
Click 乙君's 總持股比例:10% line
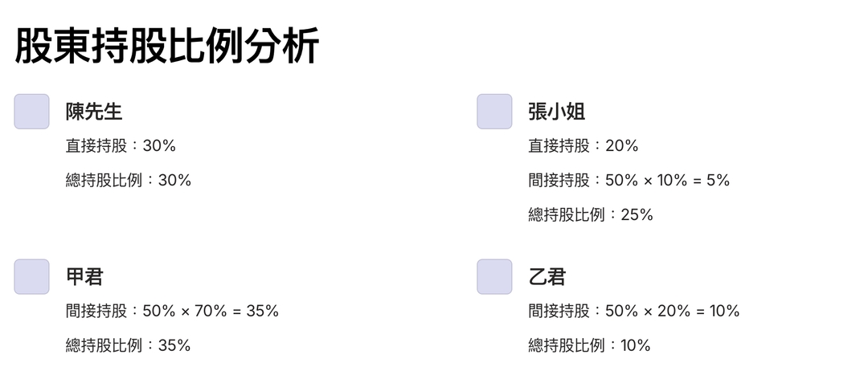[x=590, y=346]
